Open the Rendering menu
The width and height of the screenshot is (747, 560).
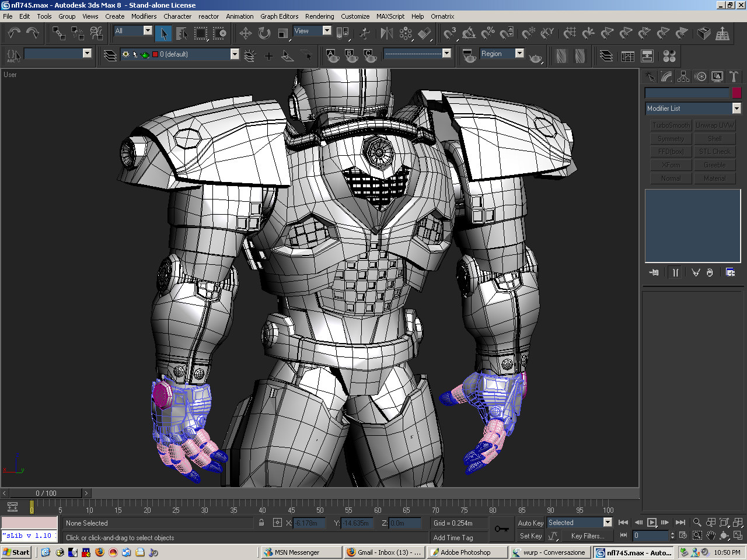[x=319, y=16]
